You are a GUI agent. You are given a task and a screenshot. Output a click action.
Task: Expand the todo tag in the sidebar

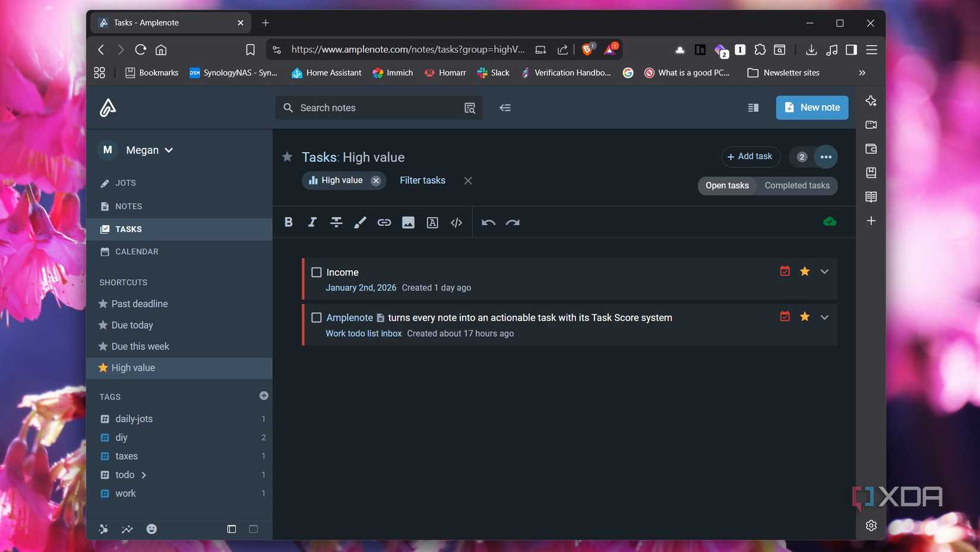coord(143,475)
